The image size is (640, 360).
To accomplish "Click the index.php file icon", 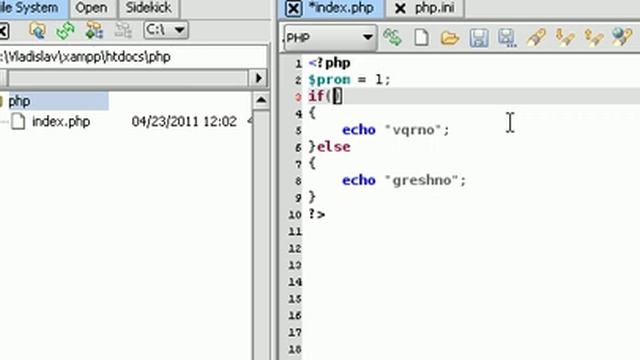I will click(18, 122).
